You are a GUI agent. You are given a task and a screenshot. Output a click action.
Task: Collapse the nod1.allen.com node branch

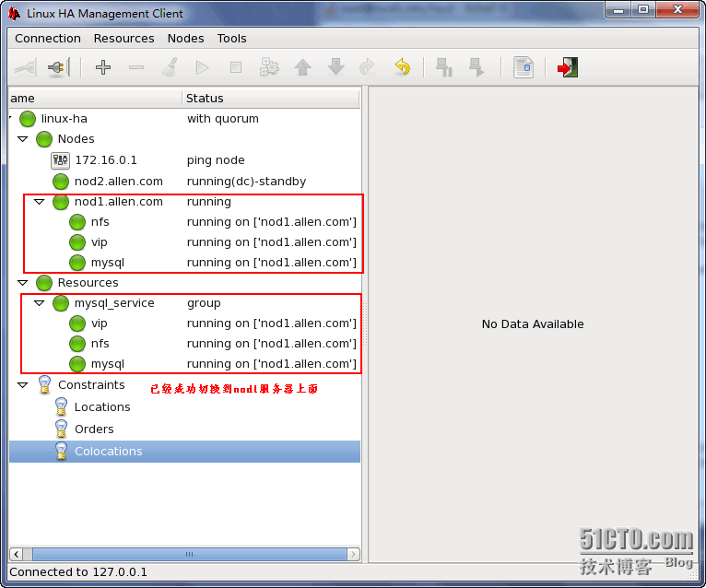[x=40, y=202]
